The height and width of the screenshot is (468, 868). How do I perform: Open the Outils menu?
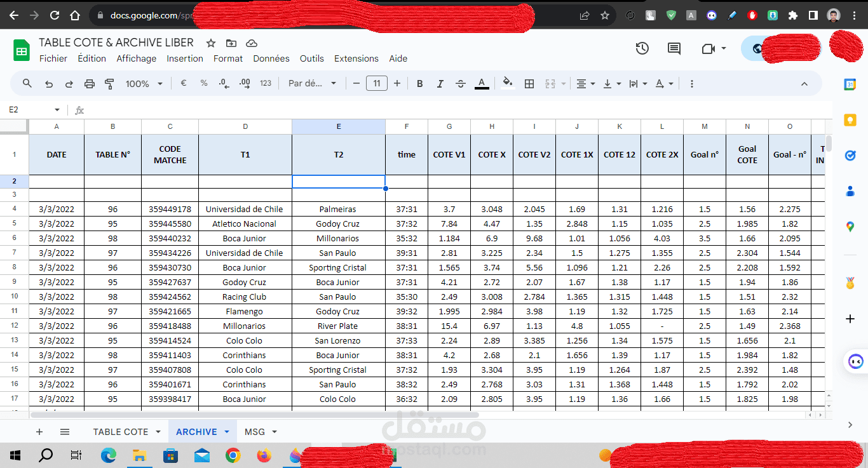312,58
